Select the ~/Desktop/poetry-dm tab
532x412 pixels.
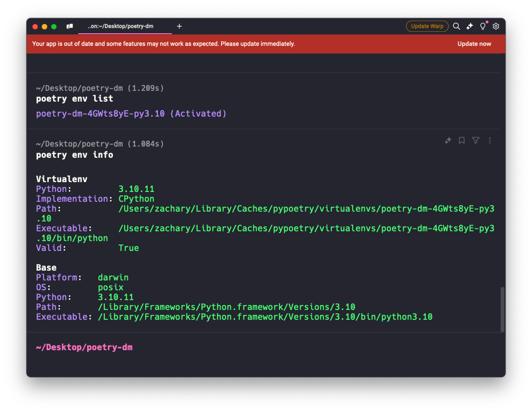click(120, 26)
